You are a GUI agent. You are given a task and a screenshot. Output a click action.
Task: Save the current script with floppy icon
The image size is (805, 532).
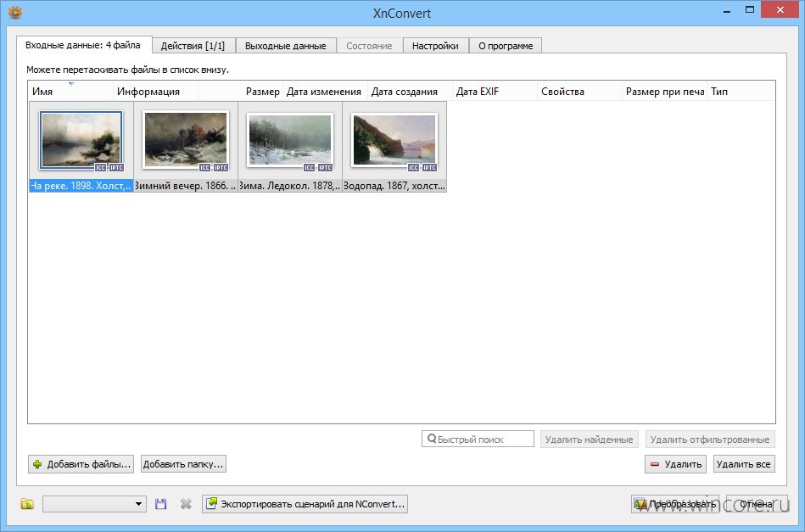[x=160, y=504]
